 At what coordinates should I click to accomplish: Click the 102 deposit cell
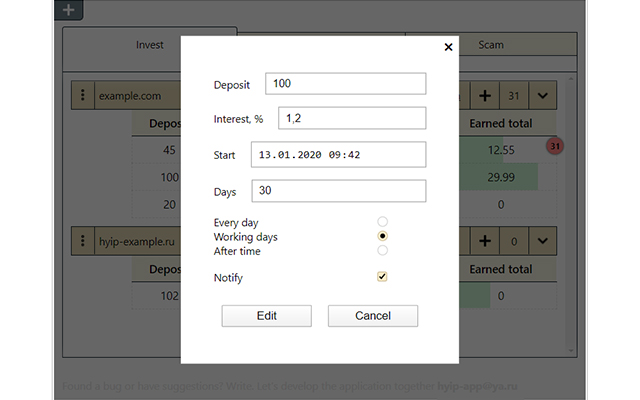click(169, 296)
